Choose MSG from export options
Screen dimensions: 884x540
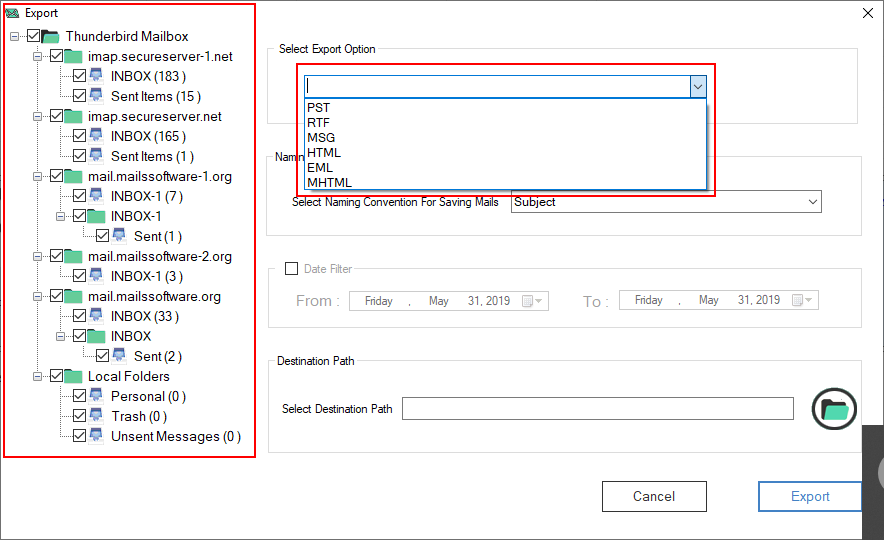(x=505, y=138)
